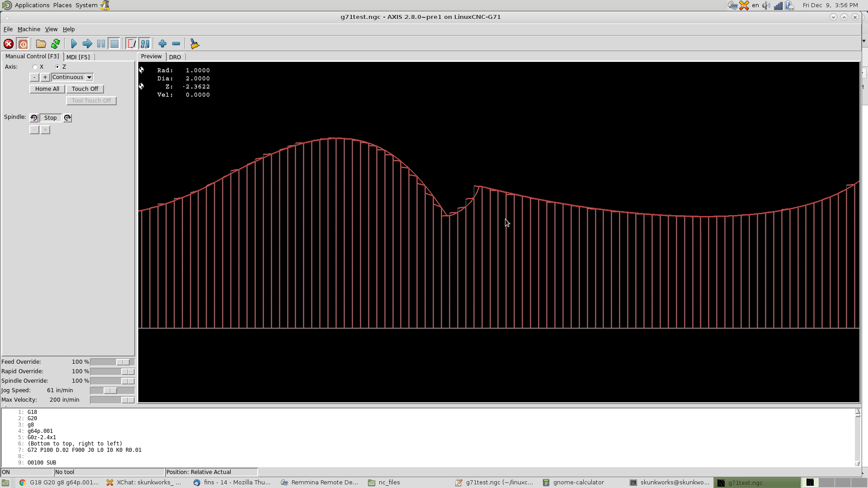Select Manual Control [F3] tab

[x=32, y=56]
